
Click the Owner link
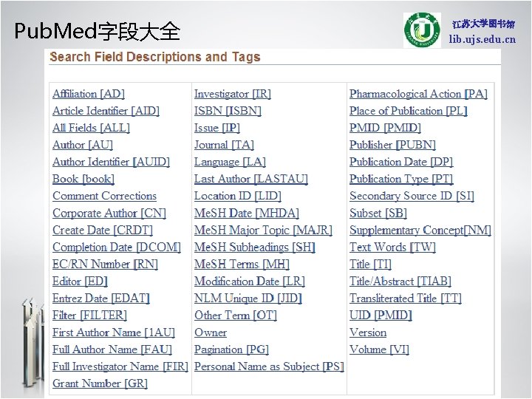(211, 332)
